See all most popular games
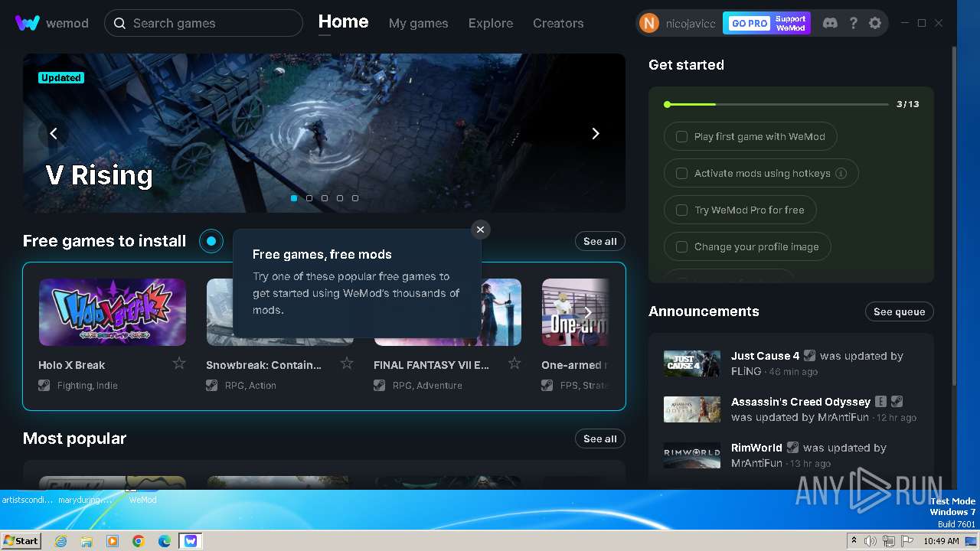Screen dimensions: 980x551 click(x=600, y=439)
